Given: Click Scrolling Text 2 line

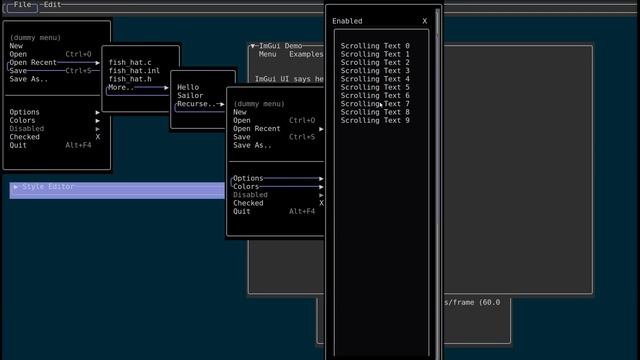Looking at the screenshot, I should coord(375,62).
